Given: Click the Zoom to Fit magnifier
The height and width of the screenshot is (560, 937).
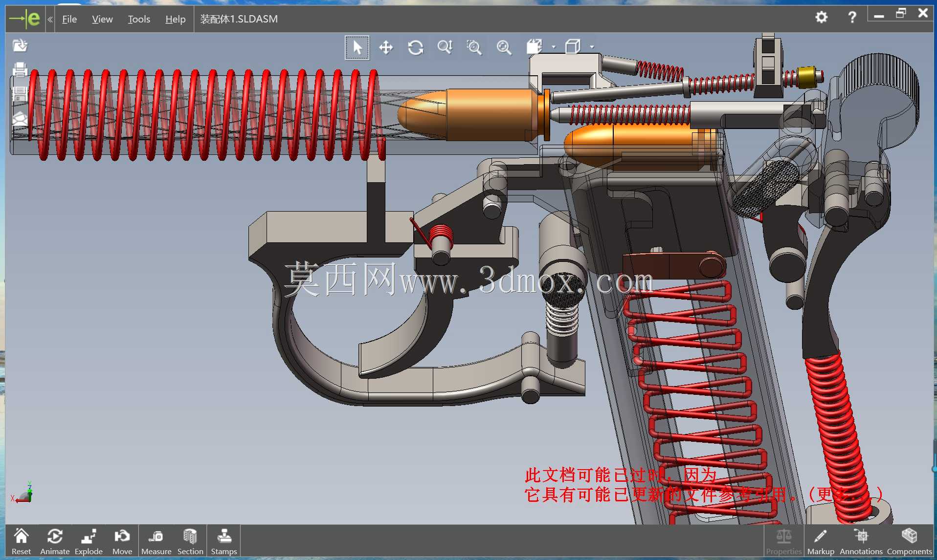Looking at the screenshot, I should tap(504, 47).
